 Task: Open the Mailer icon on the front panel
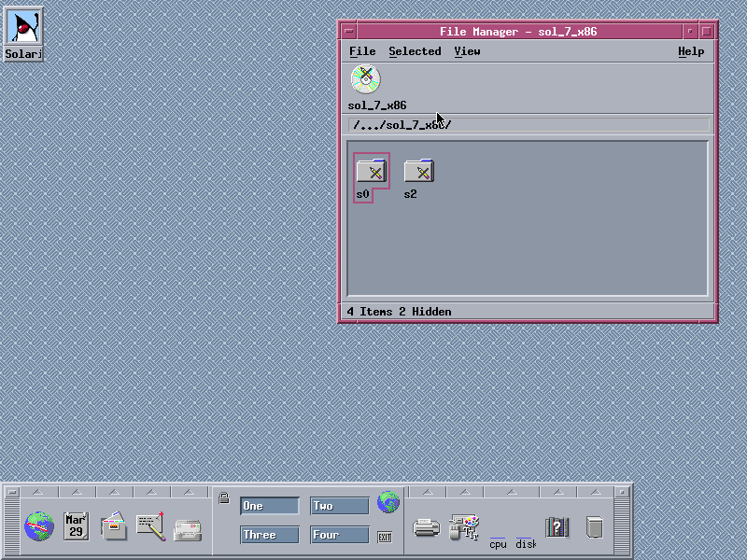188,528
